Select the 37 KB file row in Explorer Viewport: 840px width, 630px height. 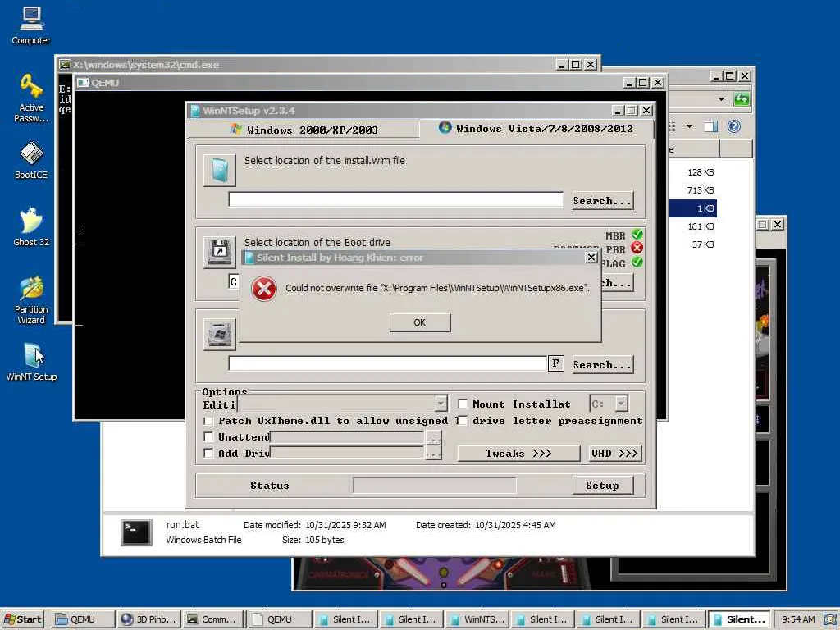click(692, 244)
